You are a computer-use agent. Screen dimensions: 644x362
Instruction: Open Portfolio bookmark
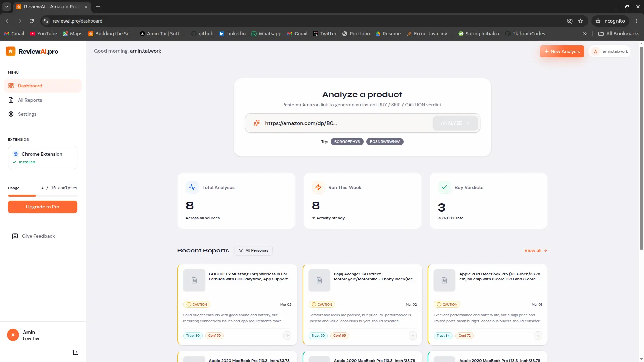coord(356,34)
